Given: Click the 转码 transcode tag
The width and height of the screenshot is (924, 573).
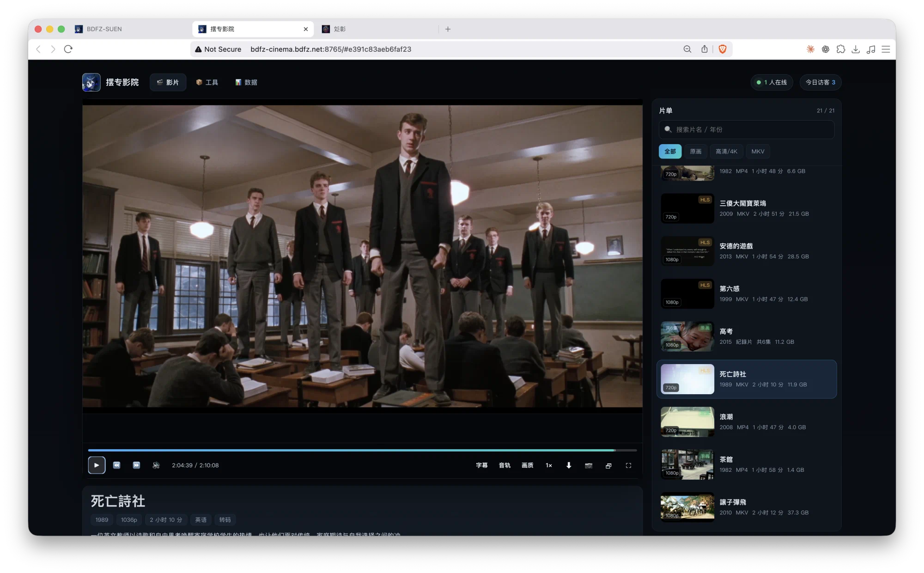Looking at the screenshot, I should click(225, 520).
